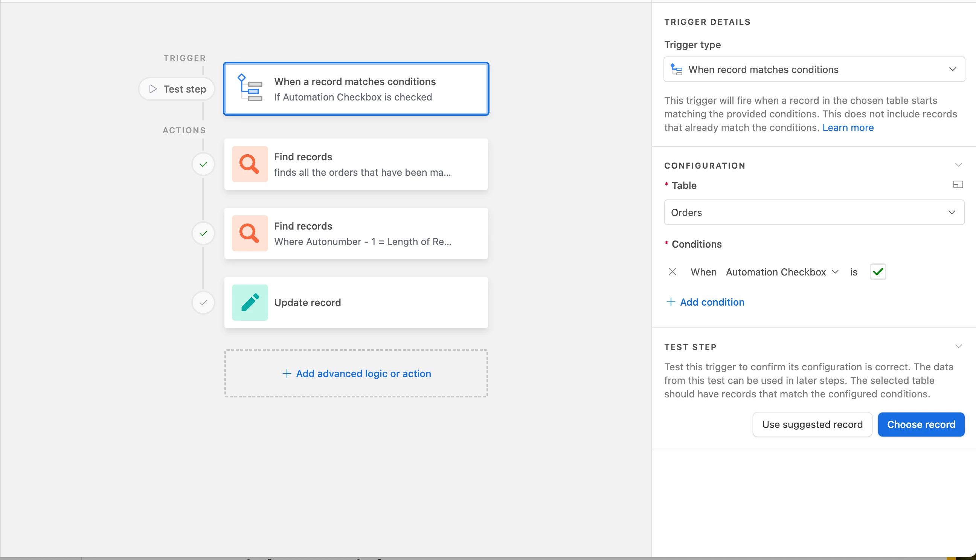Click Choose record button
This screenshot has height=560, width=976.
[921, 425]
